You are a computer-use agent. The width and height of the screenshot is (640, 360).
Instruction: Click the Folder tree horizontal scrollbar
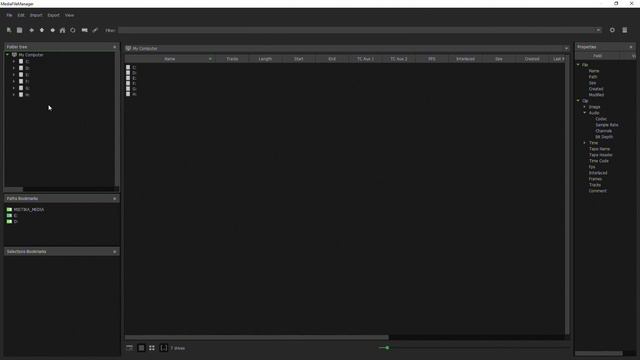click(x=14, y=189)
